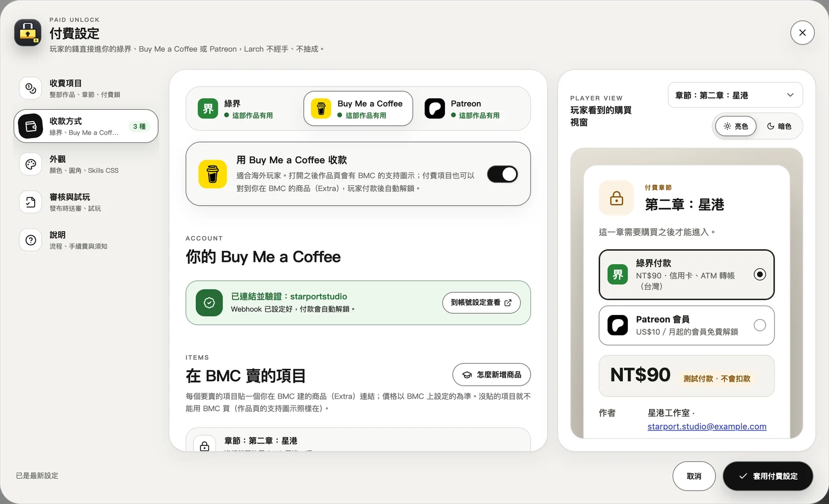The width and height of the screenshot is (829, 504).
Task: Open 到帳號設定查看 account settings link
Action: pos(481,303)
